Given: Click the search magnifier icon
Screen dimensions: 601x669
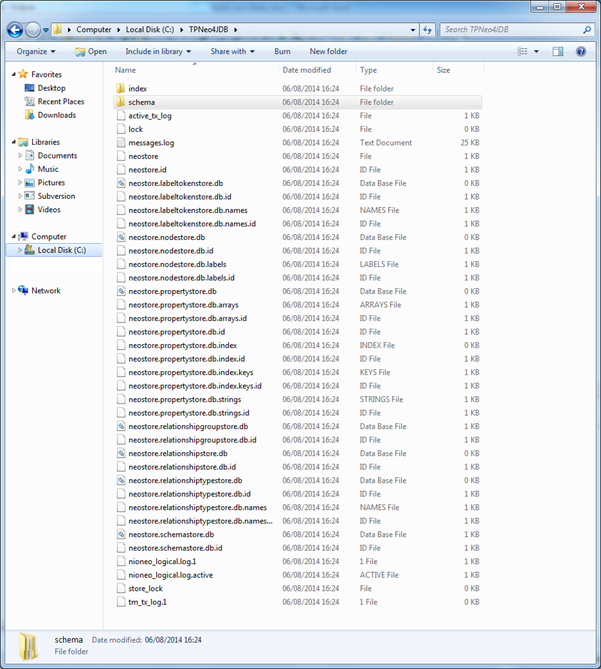Looking at the screenshot, I should pyautogui.click(x=587, y=29).
